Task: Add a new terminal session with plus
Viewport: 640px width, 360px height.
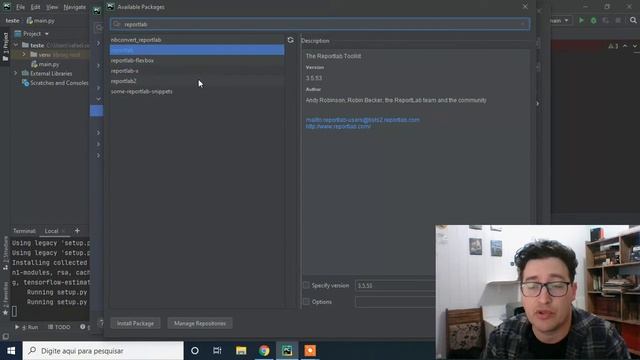Action: [77, 231]
